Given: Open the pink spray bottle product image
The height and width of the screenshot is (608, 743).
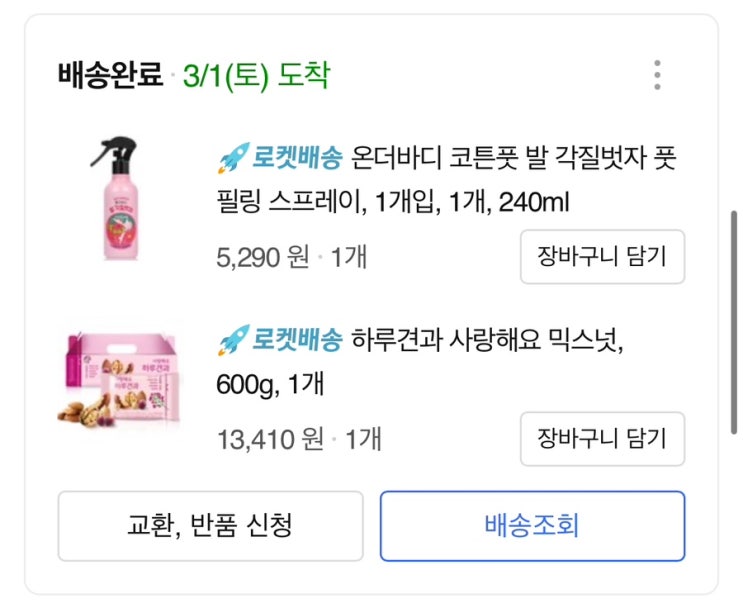Looking at the screenshot, I should point(118,198).
